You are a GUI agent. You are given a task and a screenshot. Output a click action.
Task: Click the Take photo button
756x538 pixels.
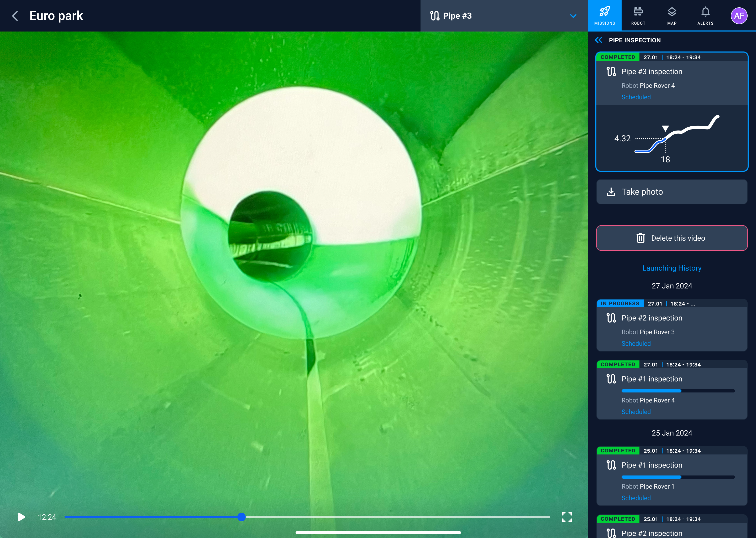tap(671, 192)
